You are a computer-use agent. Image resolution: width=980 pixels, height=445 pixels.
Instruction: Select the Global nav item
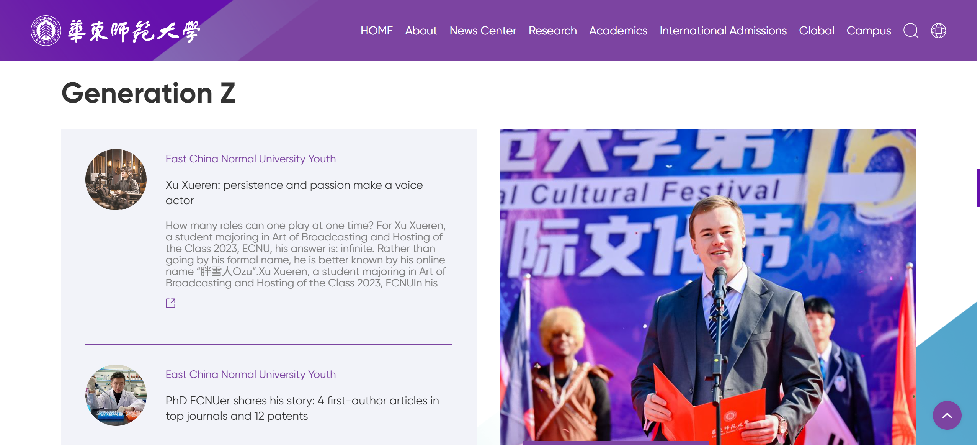point(816,31)
